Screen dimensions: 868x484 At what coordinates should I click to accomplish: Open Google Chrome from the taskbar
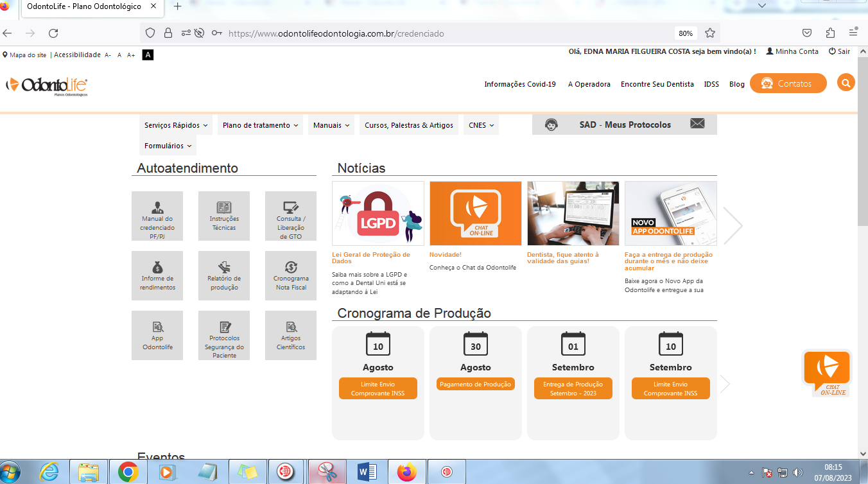[128, 472]
